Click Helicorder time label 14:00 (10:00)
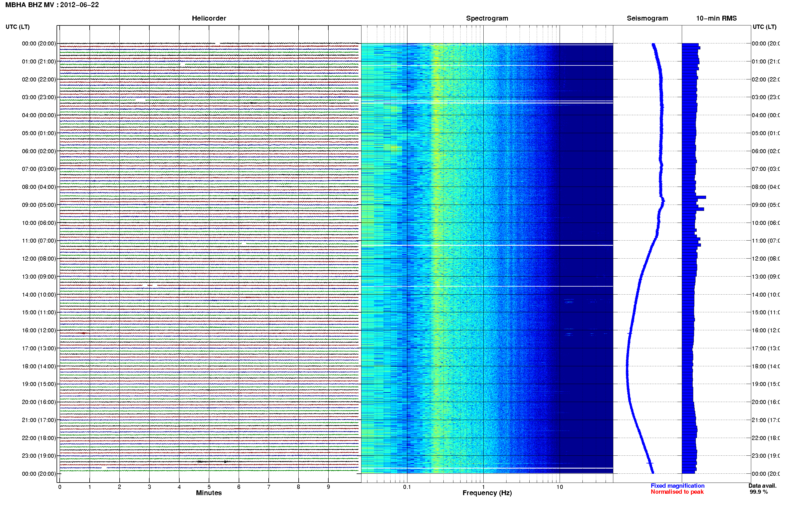812x508 pixels. pyautogui.click(x=39, y=295)
